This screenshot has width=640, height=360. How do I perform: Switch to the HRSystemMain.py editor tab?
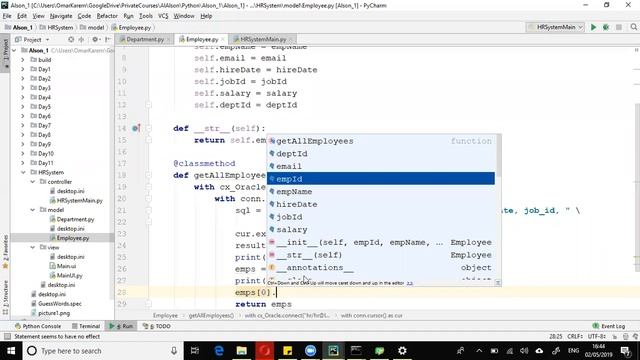tap(263, 39)
